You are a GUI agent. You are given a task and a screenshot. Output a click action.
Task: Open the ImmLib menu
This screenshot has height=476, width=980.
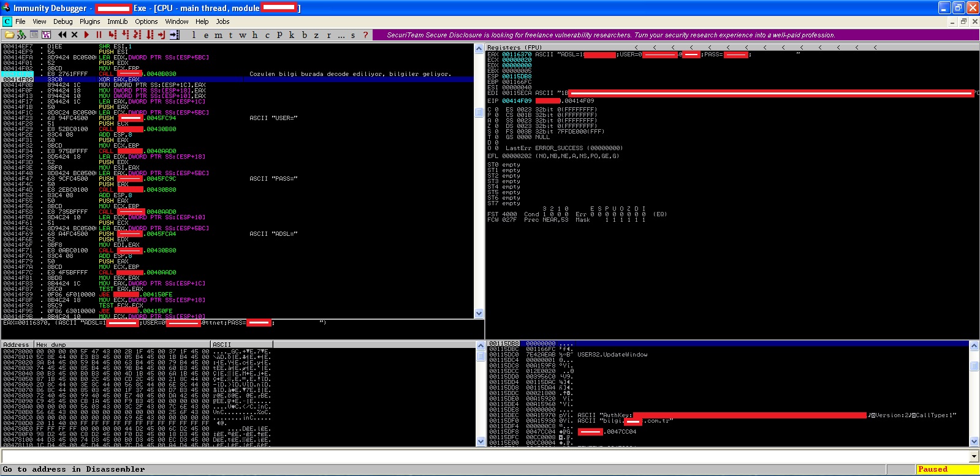[x=118, y=21]
